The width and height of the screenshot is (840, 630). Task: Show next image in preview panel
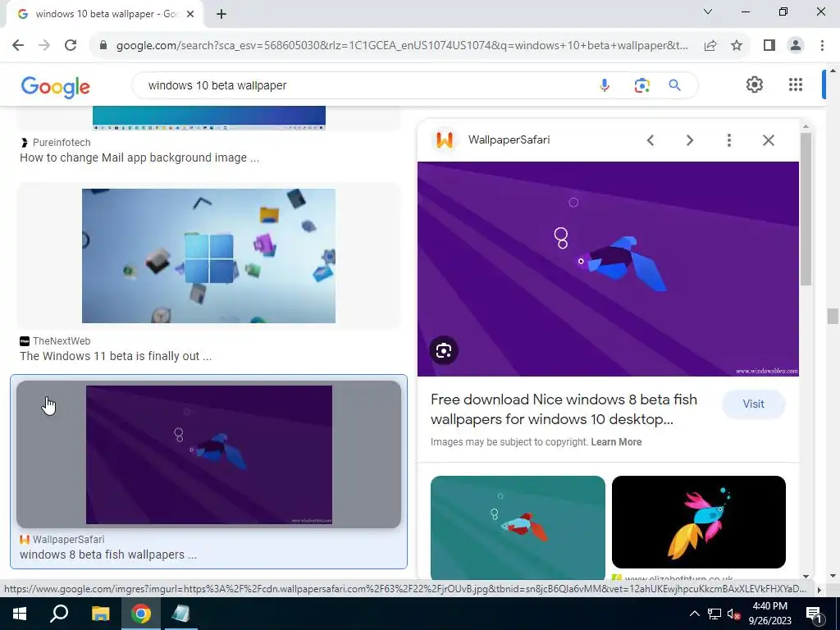click(x=690, y=140)
